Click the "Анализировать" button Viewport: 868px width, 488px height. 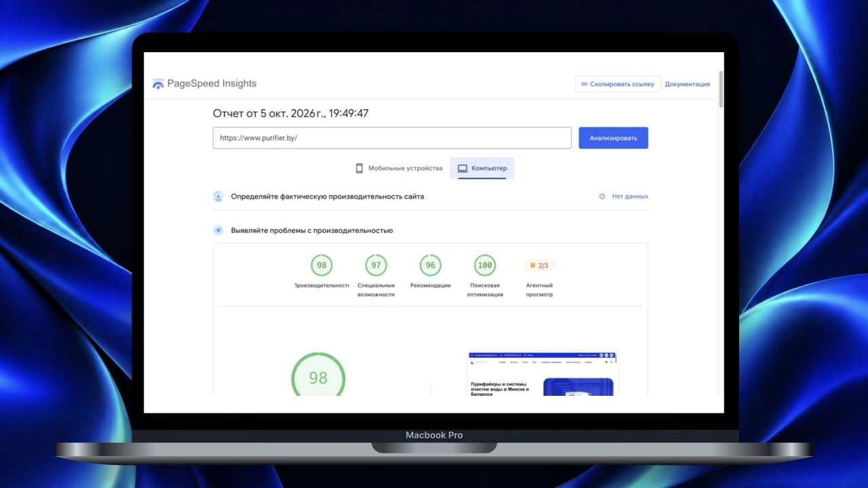[x=613, y=138]
